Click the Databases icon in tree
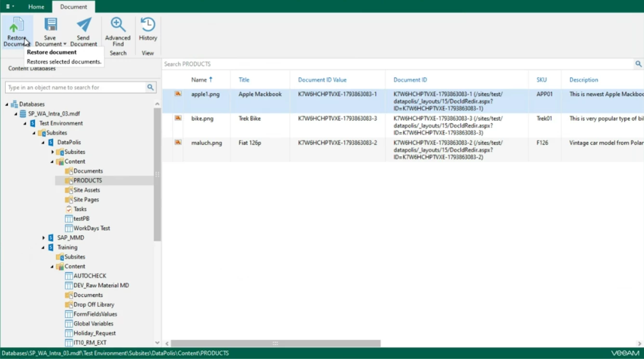This screenshot has height=359, width=644. [x=14, y=104]
